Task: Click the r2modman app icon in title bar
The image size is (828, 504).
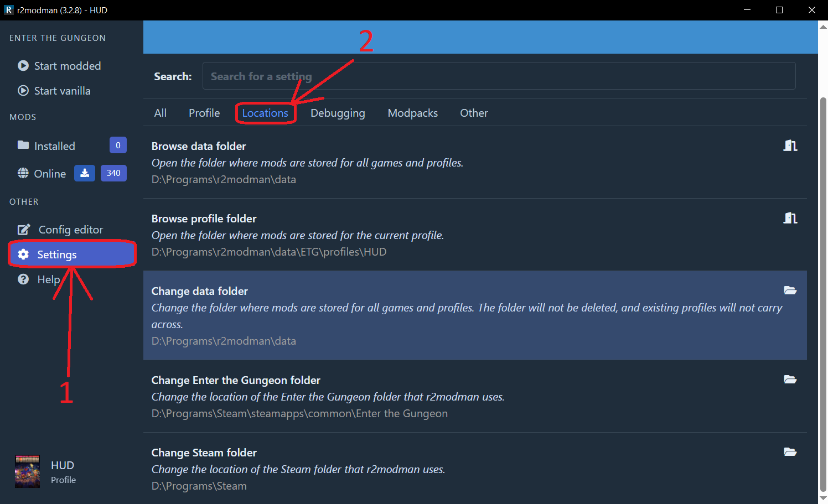Action: tap(9, 10)
